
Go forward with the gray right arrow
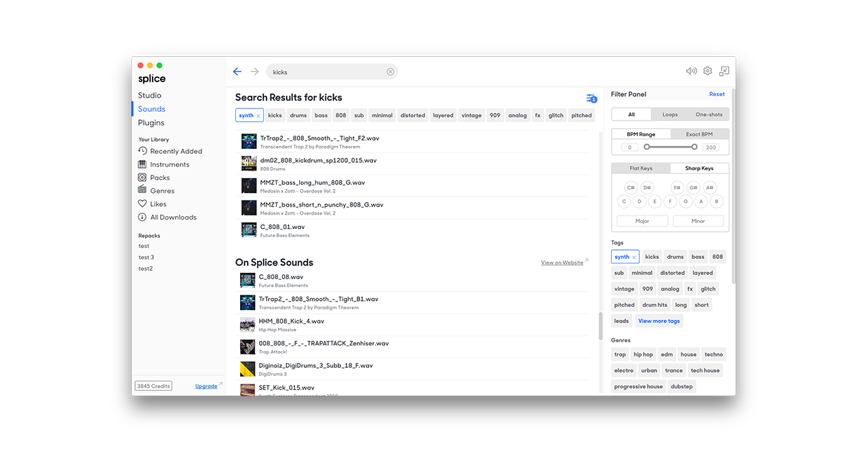(x=254, y=71)
